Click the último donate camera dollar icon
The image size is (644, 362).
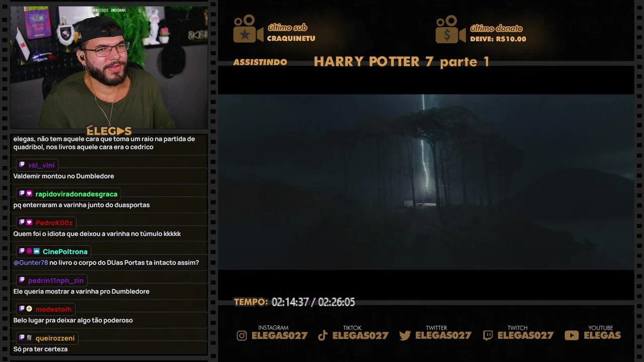(451, 29)
